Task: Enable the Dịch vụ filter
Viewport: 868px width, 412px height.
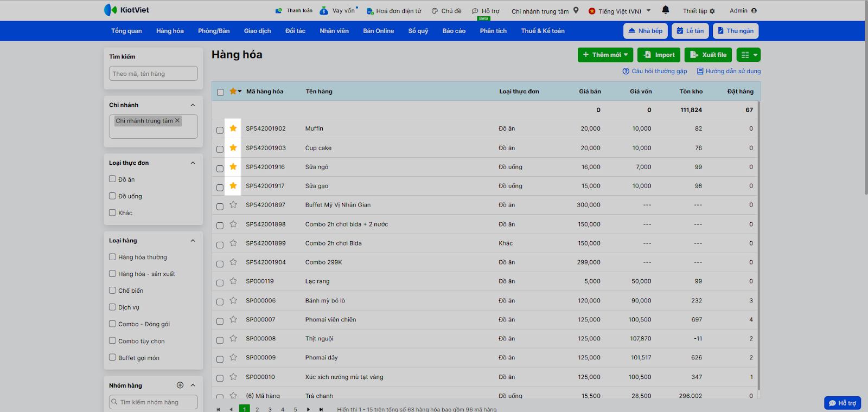Action: 112,307
